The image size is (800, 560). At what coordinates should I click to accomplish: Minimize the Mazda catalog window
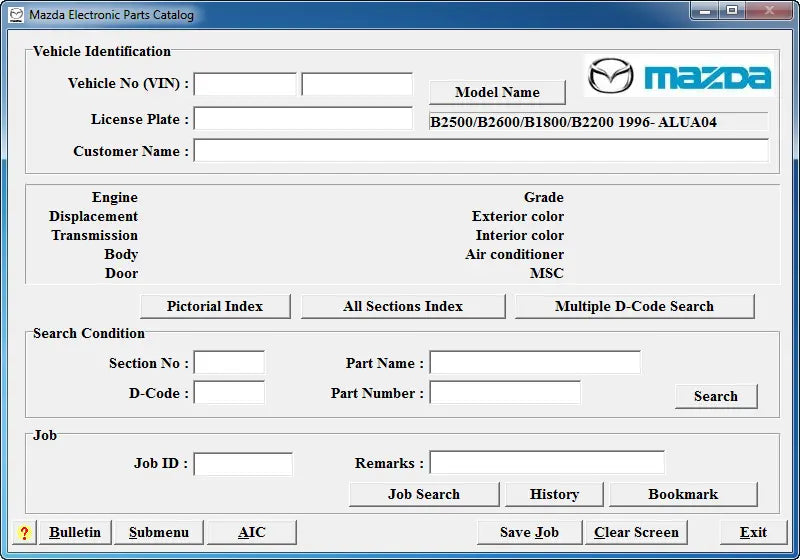point(705,10)
